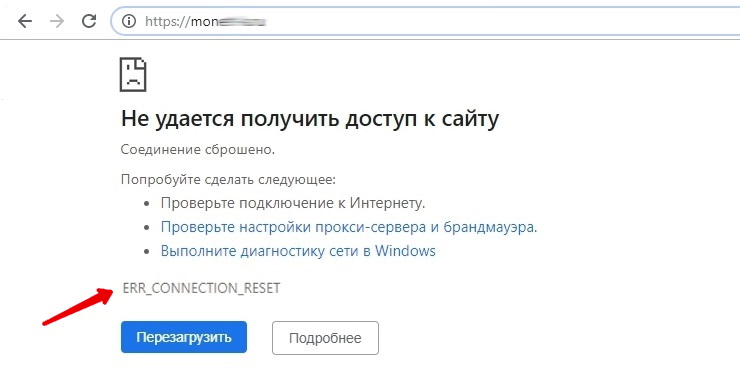The height and width of the screenshot is (369, 740).
Task: Reload the page using the circular refresh icon
Action: point(89,21)
